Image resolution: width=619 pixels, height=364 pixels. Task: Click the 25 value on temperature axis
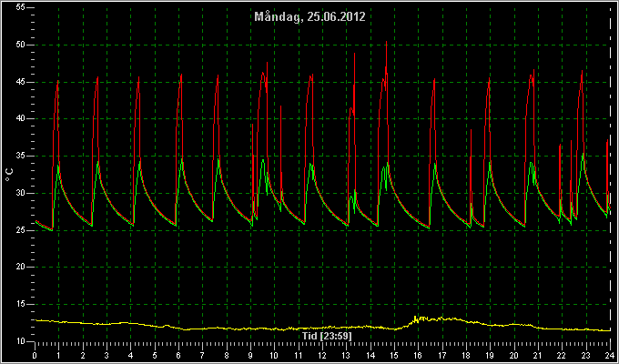21,230
